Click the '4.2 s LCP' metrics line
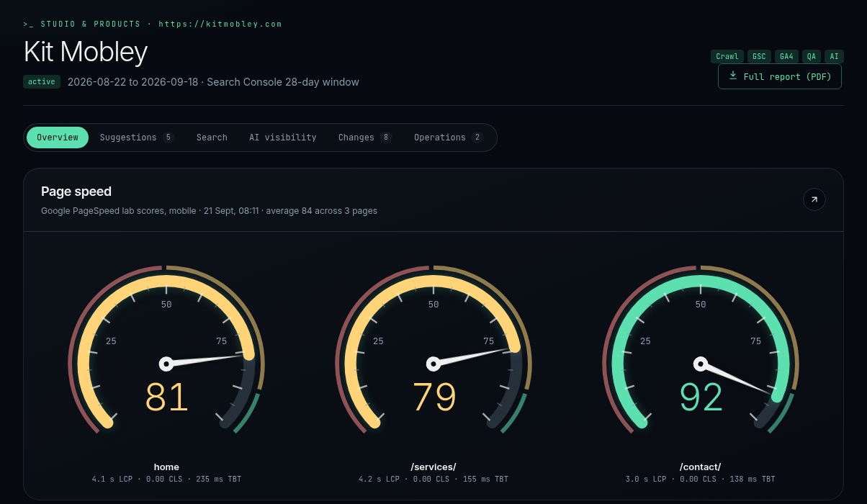Image resolution: width=867 pixels, height=504 pixels. pyautogui.click(x=433, y=479)
